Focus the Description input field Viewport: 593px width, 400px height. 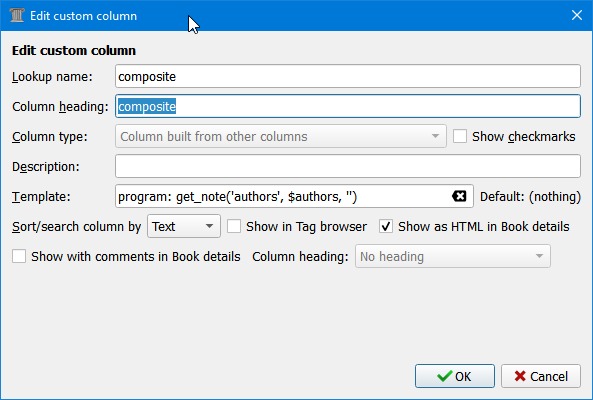click(348, 166)
